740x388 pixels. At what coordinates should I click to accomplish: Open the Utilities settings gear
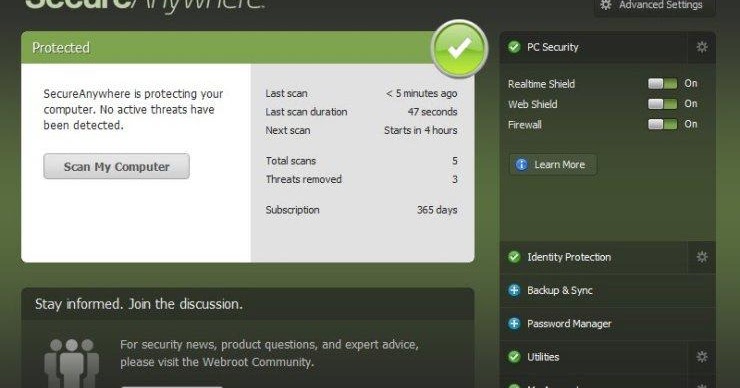702,357
